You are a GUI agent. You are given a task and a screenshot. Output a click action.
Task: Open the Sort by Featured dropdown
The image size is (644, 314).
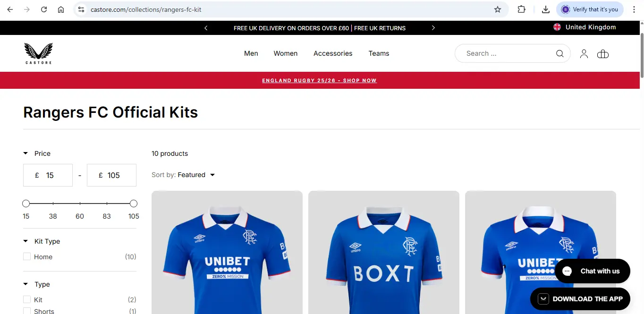point(183,175)
